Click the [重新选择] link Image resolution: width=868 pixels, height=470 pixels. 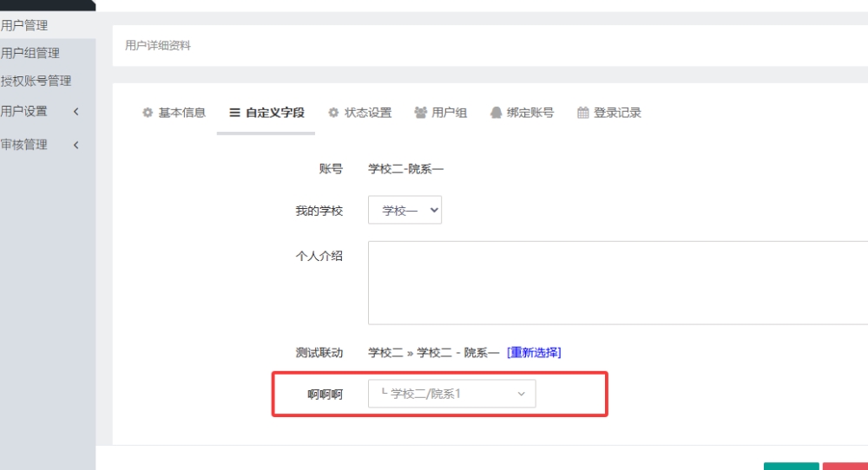click(534, 352)
